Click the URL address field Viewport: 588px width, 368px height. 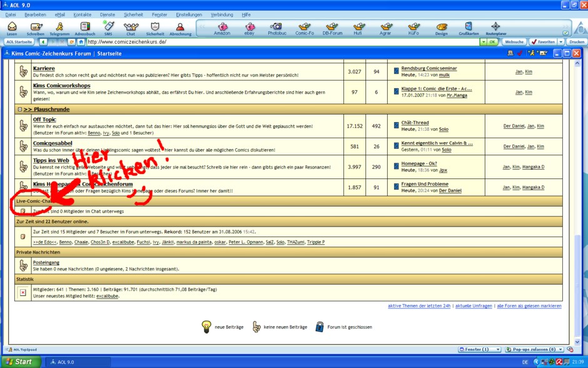(x=281, y=42)
